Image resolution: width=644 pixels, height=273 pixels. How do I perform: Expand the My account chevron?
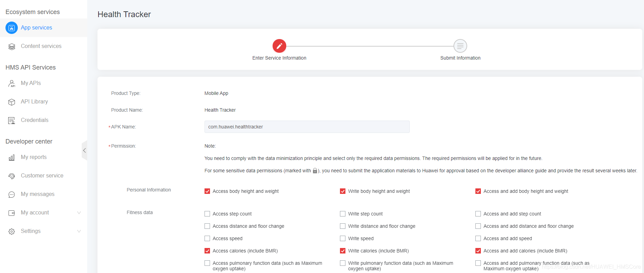[79, 213]
